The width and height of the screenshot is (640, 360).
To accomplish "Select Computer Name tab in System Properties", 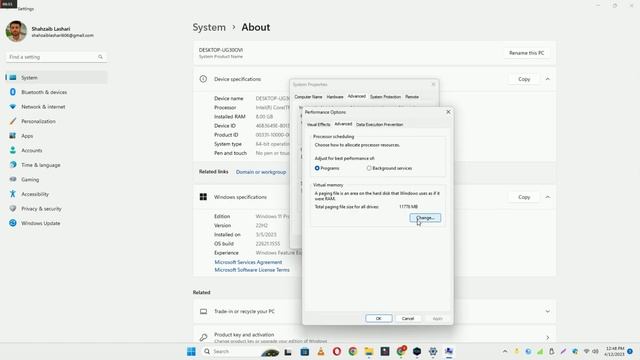I will [308, 97].
